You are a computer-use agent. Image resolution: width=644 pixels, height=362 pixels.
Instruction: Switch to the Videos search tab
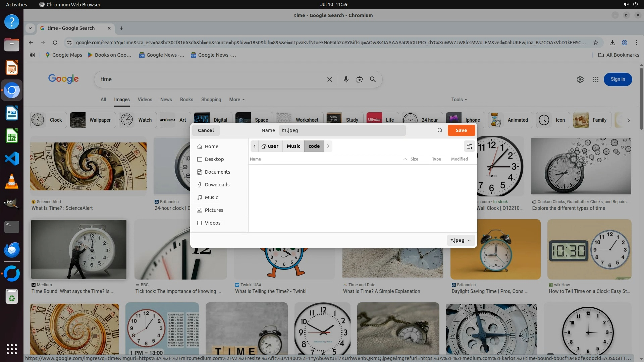tap(145, 100)
